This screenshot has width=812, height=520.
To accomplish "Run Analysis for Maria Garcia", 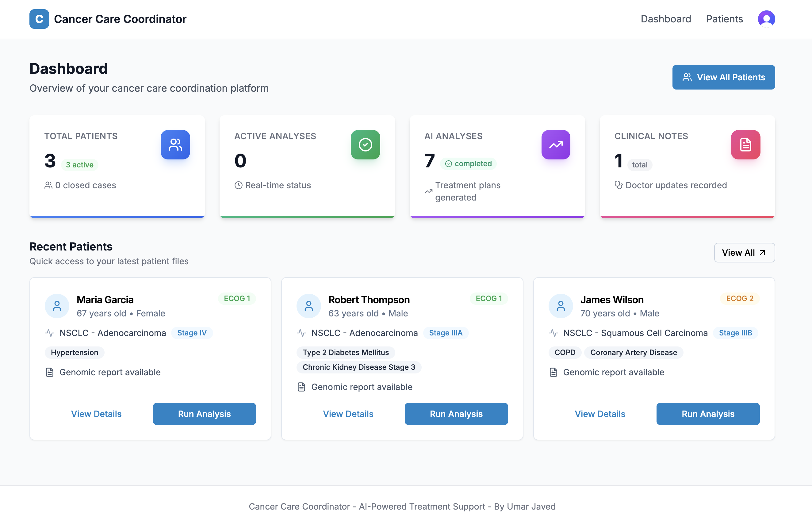I will click(x=204, y=414).
